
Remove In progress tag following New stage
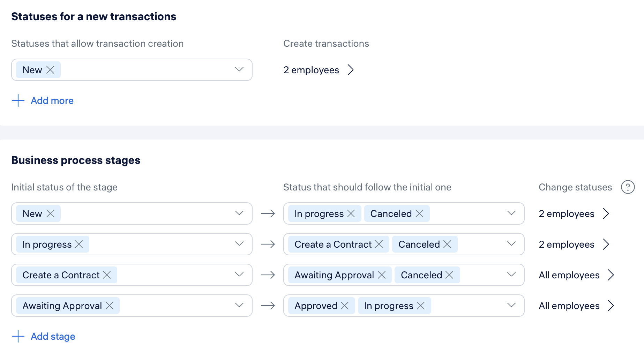coord(351,213)
